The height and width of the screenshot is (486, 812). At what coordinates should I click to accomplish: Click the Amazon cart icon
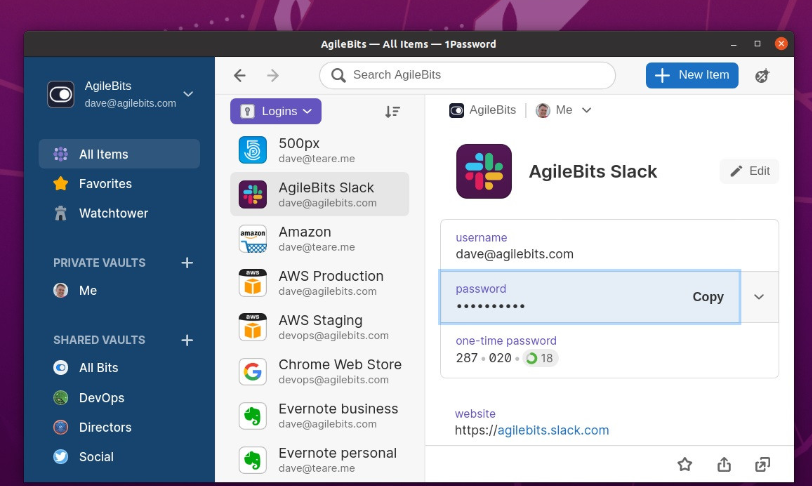[253, 239]
